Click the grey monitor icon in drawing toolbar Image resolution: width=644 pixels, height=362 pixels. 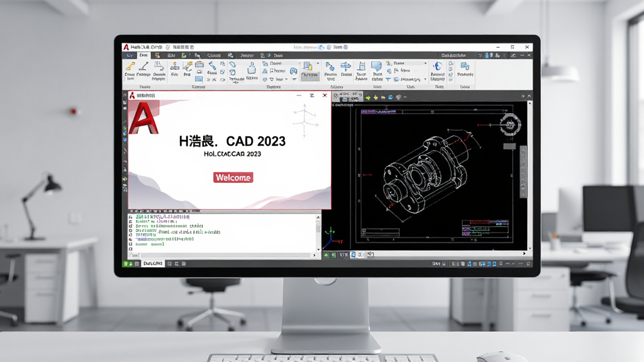point(398,97)
